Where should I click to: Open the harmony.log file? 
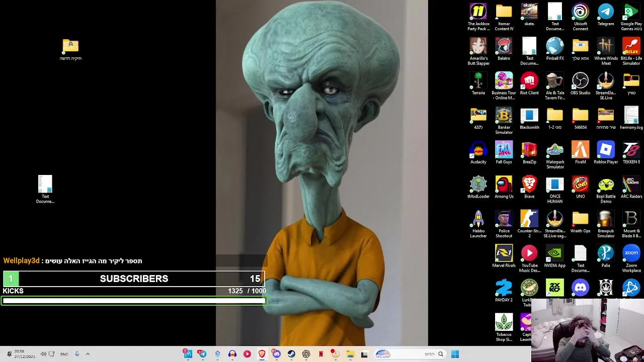click(x=631, y=119)
